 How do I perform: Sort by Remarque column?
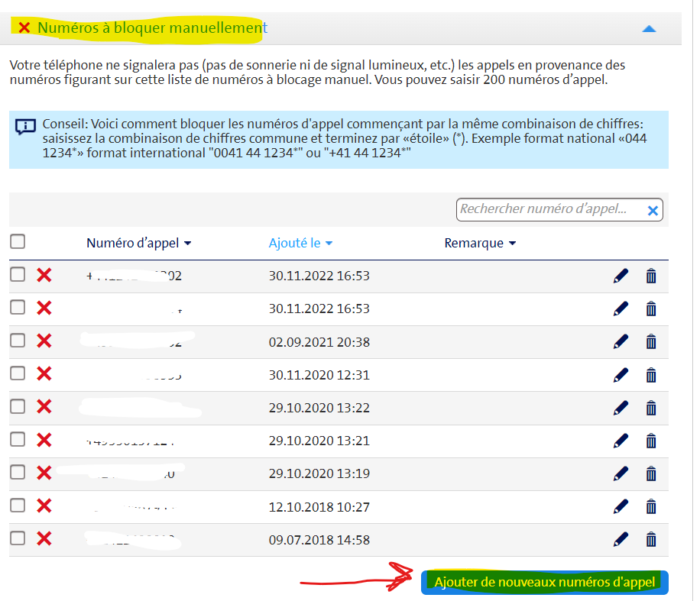point(480,244)
